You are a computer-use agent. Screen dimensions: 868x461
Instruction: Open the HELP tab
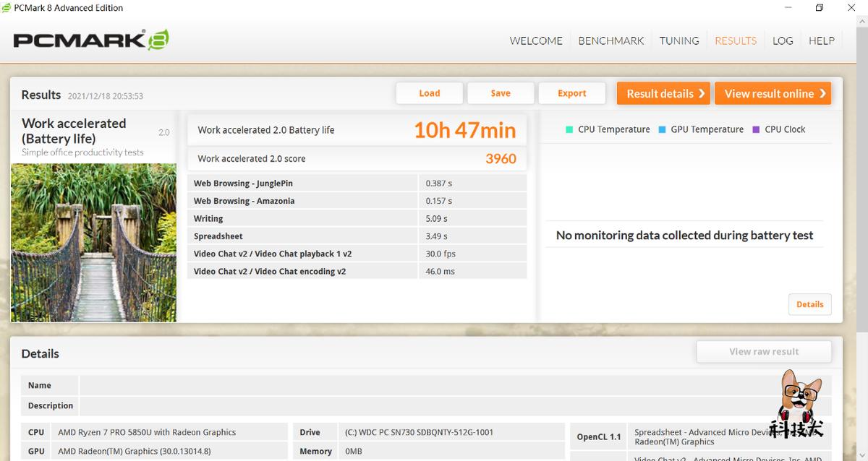tap(821, 40)
